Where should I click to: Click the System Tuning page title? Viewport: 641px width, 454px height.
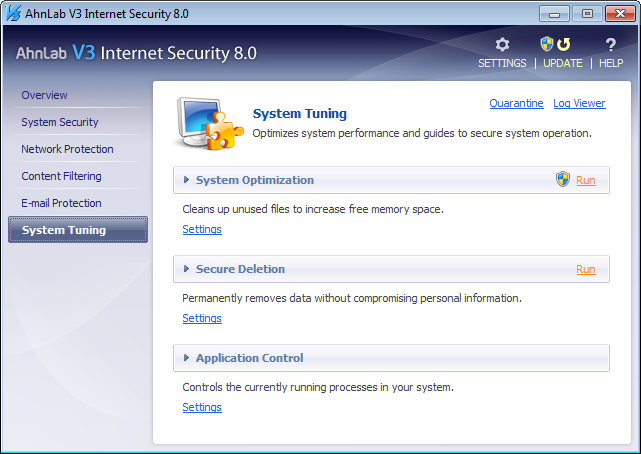pos(300,114)
